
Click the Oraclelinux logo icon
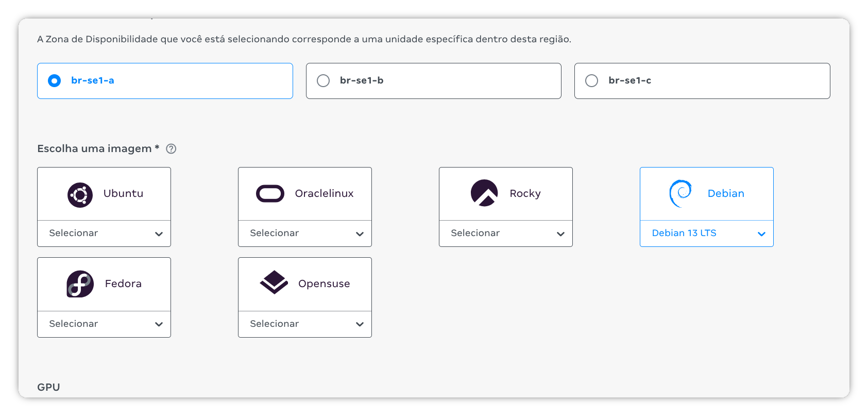pos(270,194)
